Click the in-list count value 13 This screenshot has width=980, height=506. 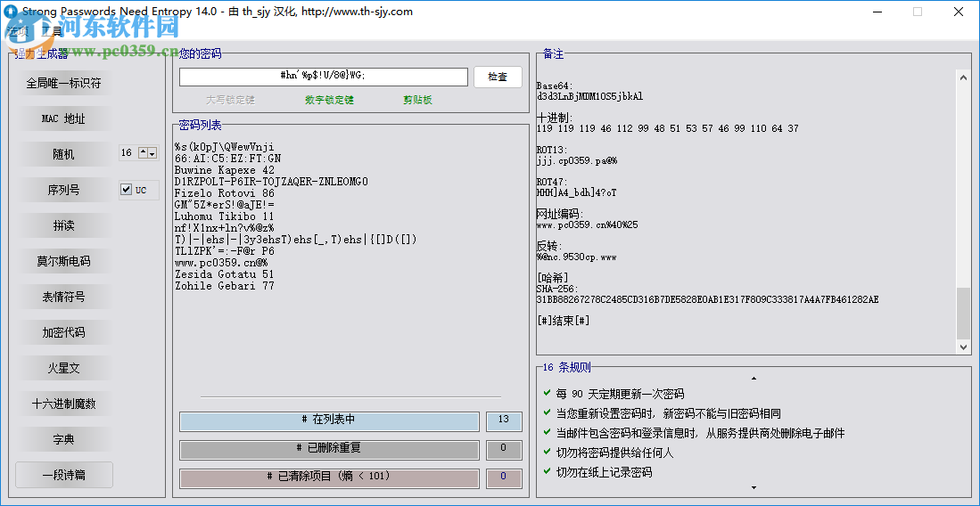pyautogui.click(x=504, y=421)
